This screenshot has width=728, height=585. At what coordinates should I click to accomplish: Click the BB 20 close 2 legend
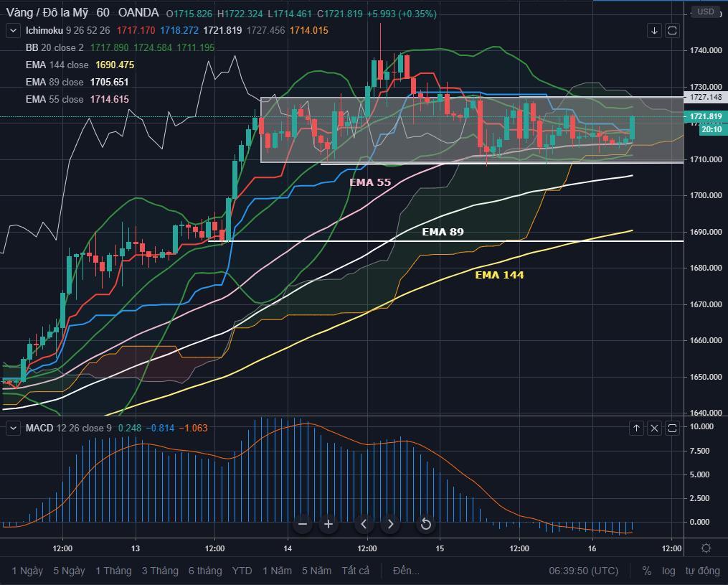55,48
